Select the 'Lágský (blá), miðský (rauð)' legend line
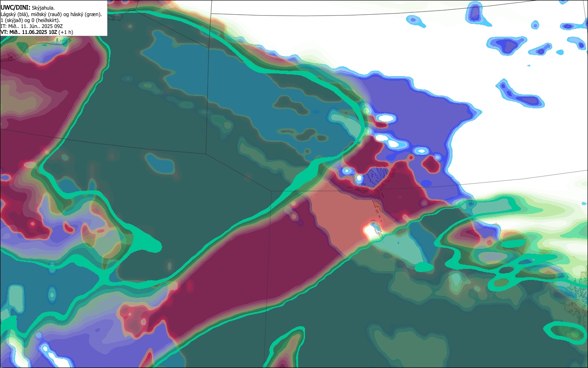The image size is (588, 368). point(51,14)
